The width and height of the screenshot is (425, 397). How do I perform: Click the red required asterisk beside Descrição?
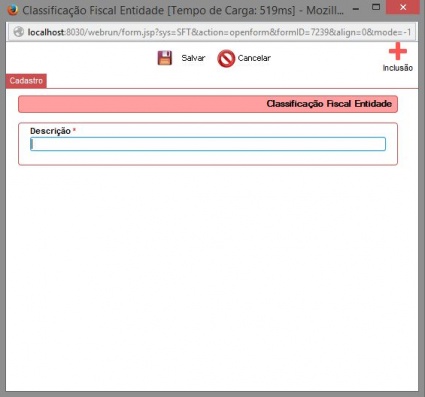74,130
